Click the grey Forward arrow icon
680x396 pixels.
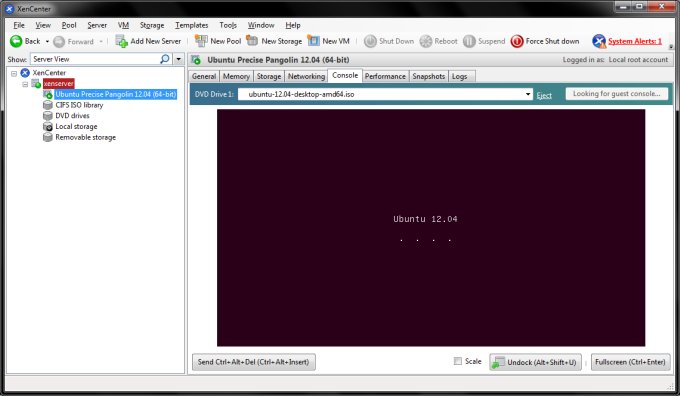tap(59, 42)
